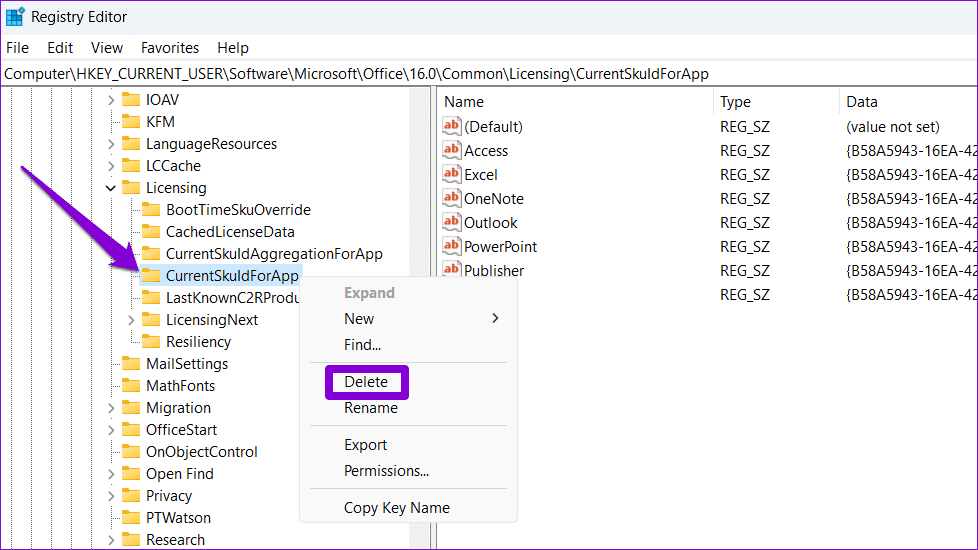Click the string icon of (Default) value
The height and width of the screenshot is (550, 978).
tap(452, 126)
